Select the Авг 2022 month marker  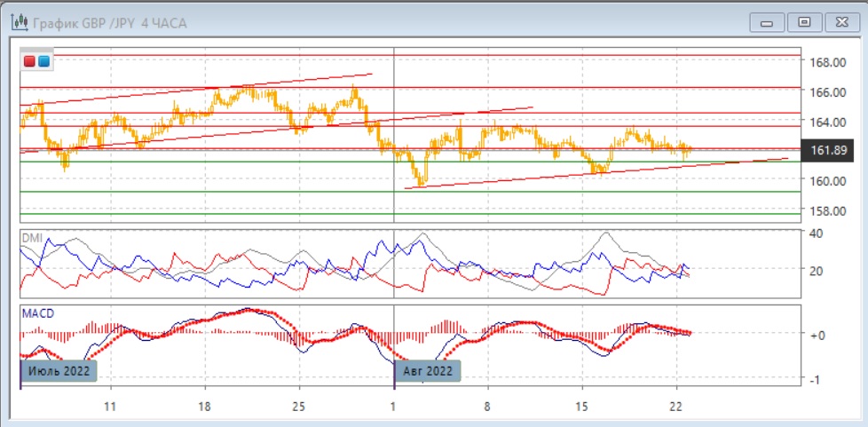point(430,371)
